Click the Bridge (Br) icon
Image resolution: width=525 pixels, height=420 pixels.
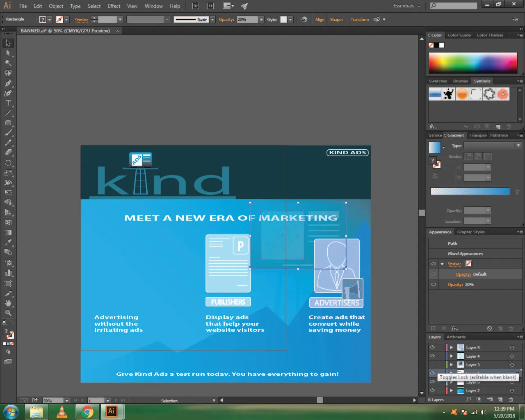click(x=196, y=6)
